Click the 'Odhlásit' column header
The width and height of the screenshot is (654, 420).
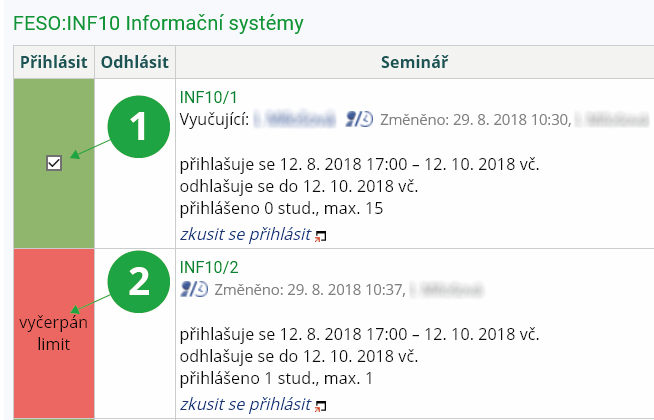(x=134, y=62)
